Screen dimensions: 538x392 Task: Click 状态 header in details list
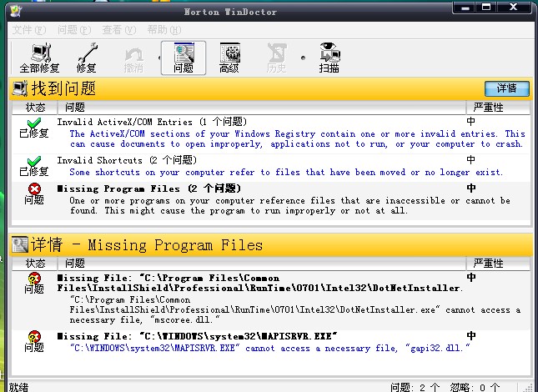click(35, 264)
